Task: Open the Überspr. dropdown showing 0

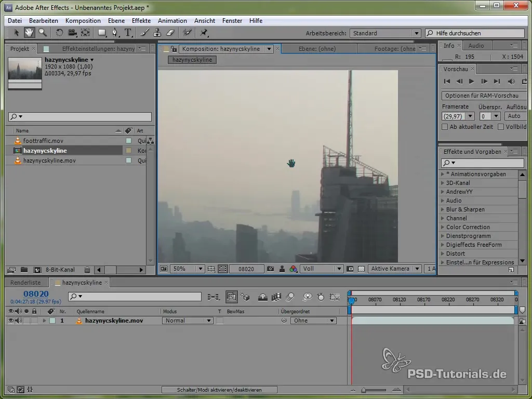Action: pyautogui.click(x=490, y=116)
